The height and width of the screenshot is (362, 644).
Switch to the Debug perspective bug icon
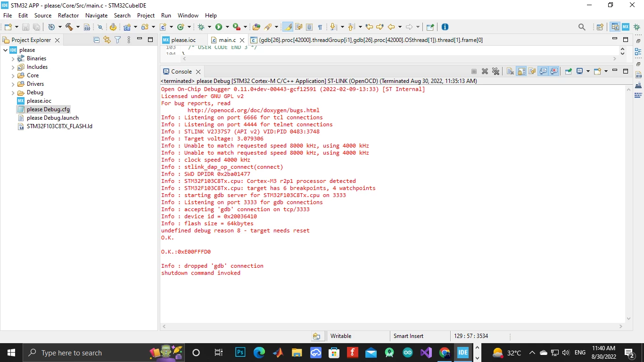tap(636, 27)
